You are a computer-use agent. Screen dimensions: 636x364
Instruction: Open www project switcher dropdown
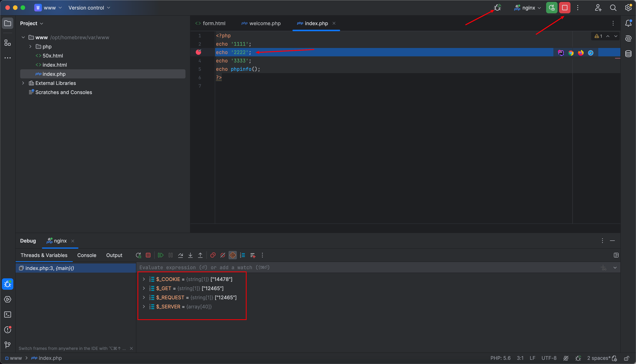(x=48, y=8)
